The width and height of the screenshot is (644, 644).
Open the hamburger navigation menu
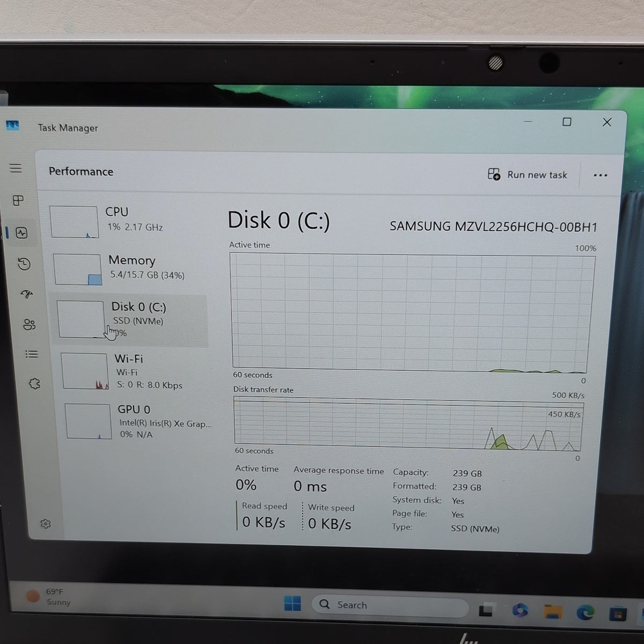click(16, 168)
